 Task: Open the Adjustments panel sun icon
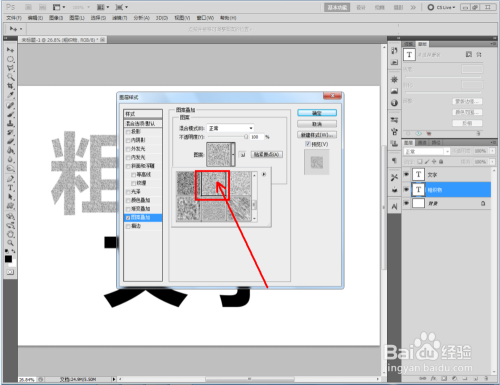pyautogui.click(x=394, y=79)
